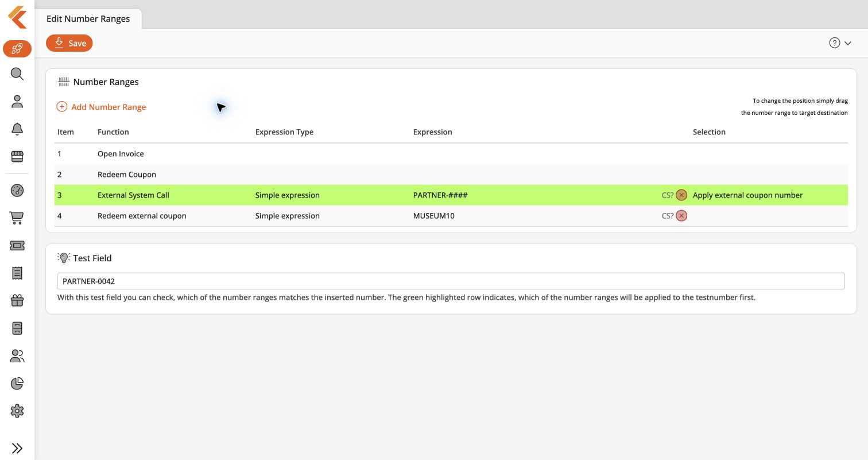The height and width of the screenshot is (460, 868).
Task: Click Simple expression in row 4
Action: tap(288, 216)
